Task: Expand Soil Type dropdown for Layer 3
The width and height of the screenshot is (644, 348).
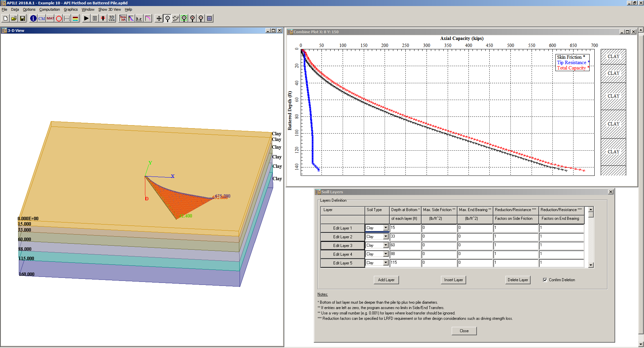Action: pos(386,245)
